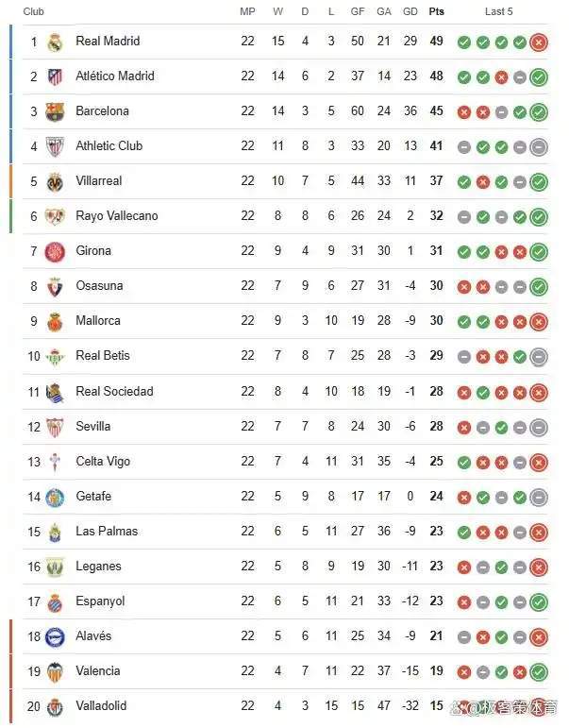Click Getafe's grey most recent result icon

(x=539, y=497)
